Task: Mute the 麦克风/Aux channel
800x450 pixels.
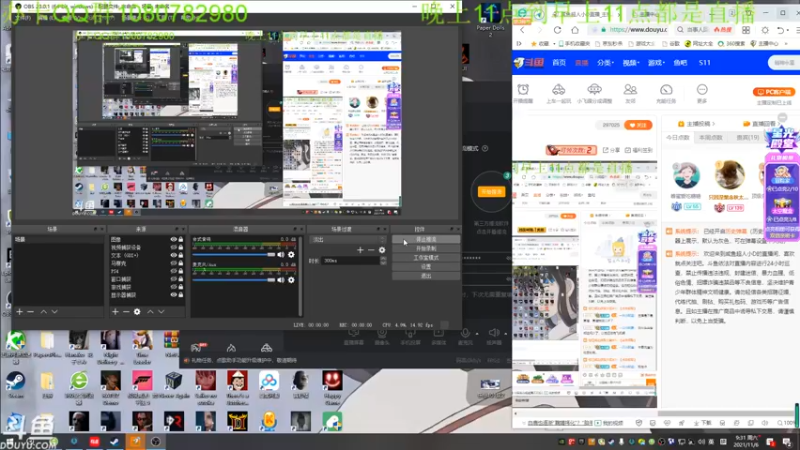Action: [x=281, y=280]
